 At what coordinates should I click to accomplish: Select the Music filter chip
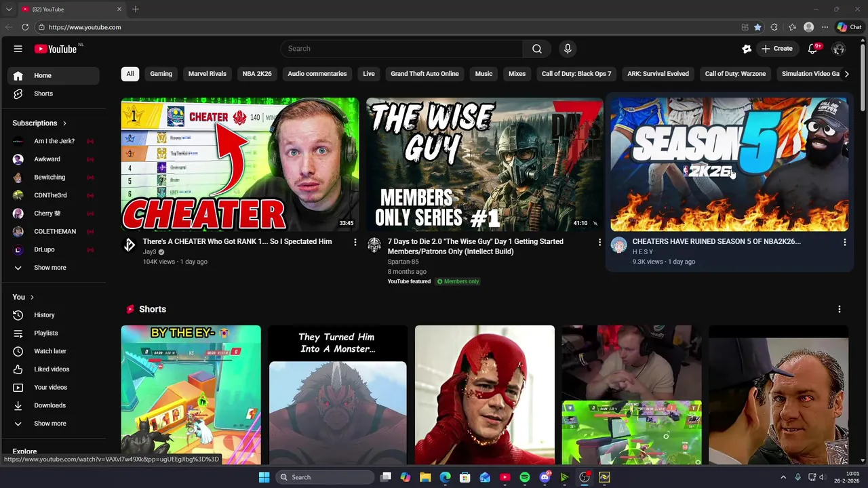pyautogui.click(x=484, y=74)
